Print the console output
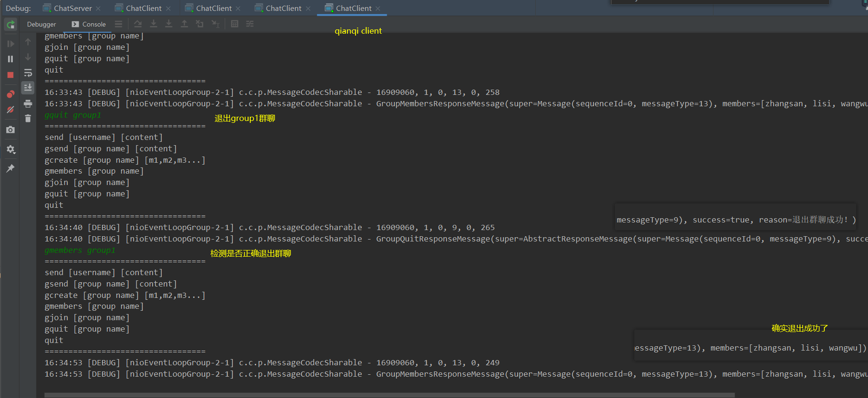The image size is (868, 398). click(28, 103)
